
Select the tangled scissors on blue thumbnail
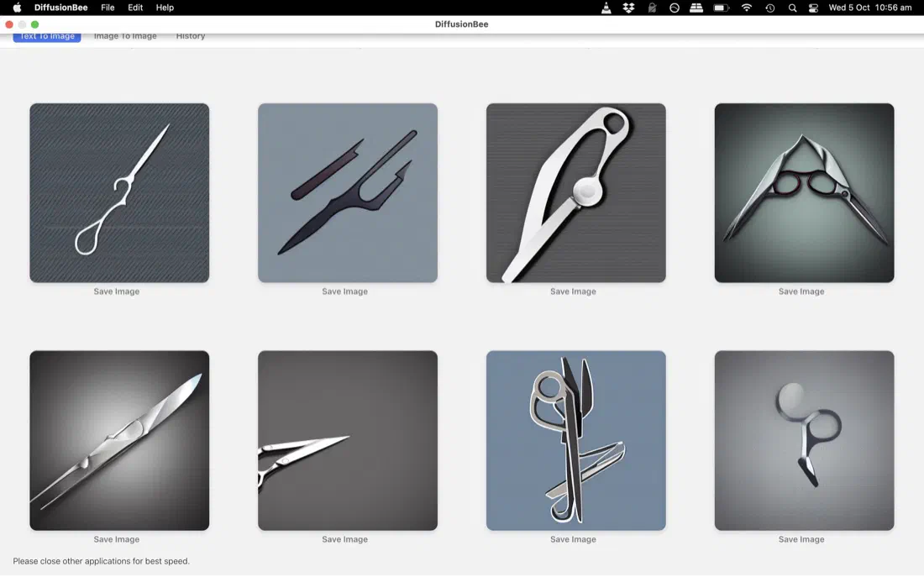coord(575,440)
